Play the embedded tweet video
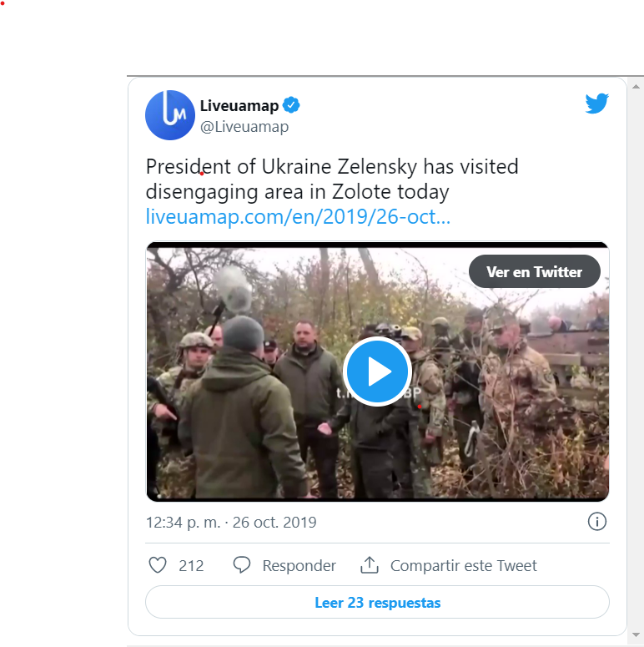Screen dimensions: 644x647 377,372
